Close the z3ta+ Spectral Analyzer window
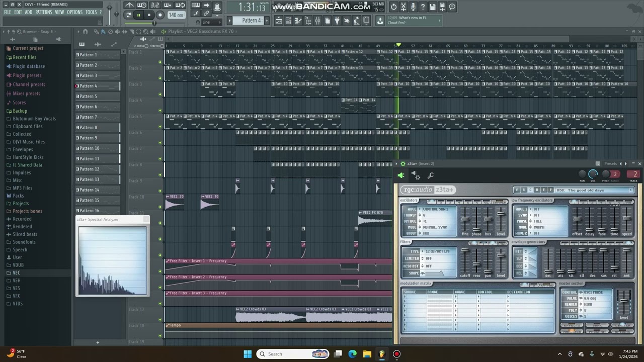Viewport: 644px width, 362px height. pos(146,219)
